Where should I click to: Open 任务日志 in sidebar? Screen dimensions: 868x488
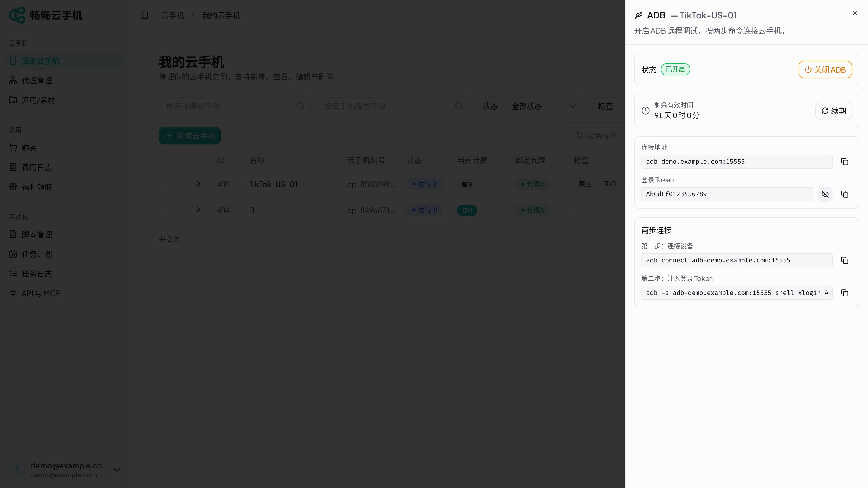[65, 274]
